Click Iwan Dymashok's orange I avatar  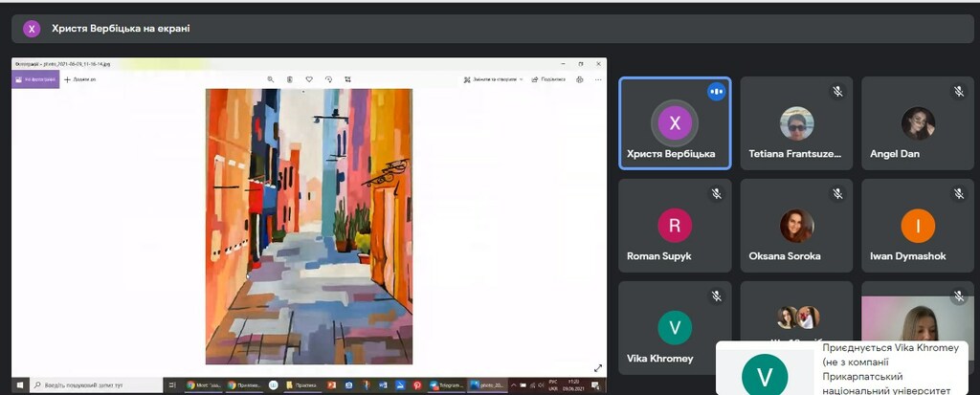918,225
